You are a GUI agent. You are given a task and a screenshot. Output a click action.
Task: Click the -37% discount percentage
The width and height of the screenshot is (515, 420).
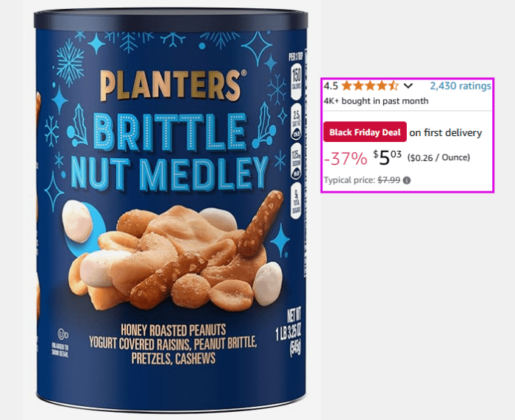[x=345, y=159]
